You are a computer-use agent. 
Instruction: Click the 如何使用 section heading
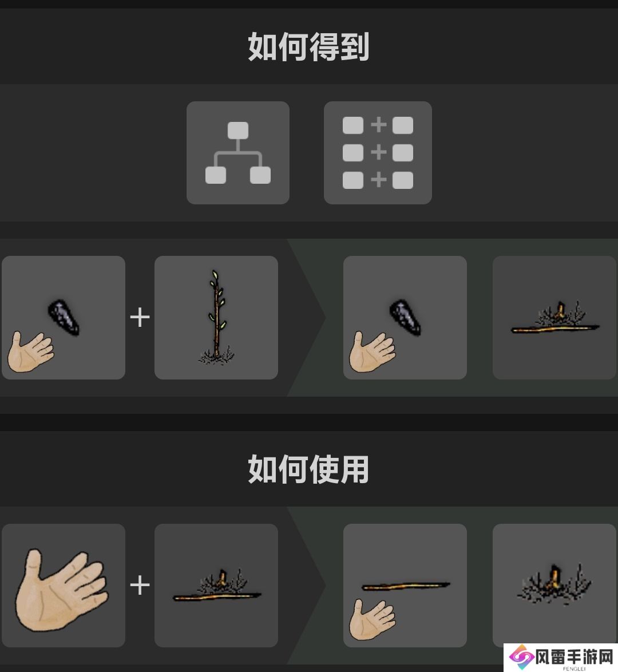(308, 469)
